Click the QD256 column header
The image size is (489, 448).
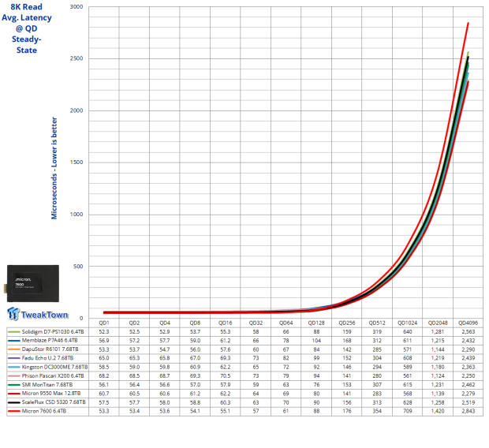(x=347, y=323)
